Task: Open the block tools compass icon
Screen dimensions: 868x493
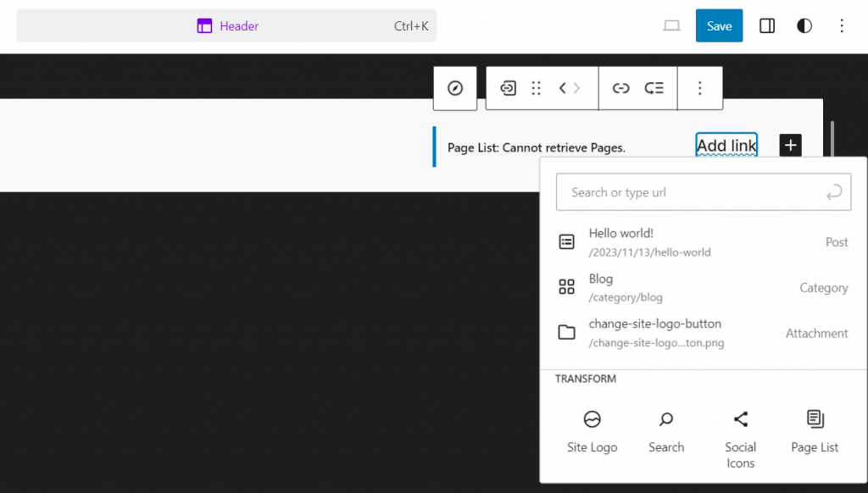Action: pos(455,87)
